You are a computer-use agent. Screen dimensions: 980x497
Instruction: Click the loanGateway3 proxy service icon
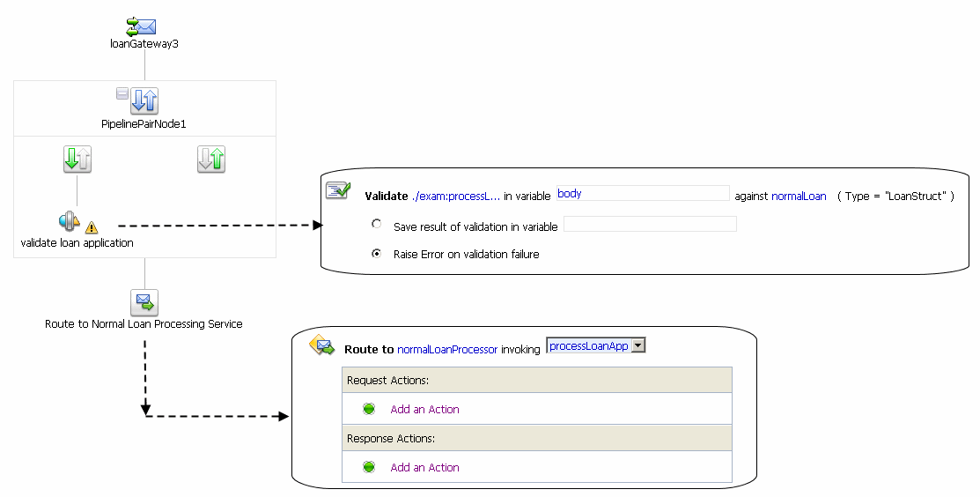pos(141,27)
